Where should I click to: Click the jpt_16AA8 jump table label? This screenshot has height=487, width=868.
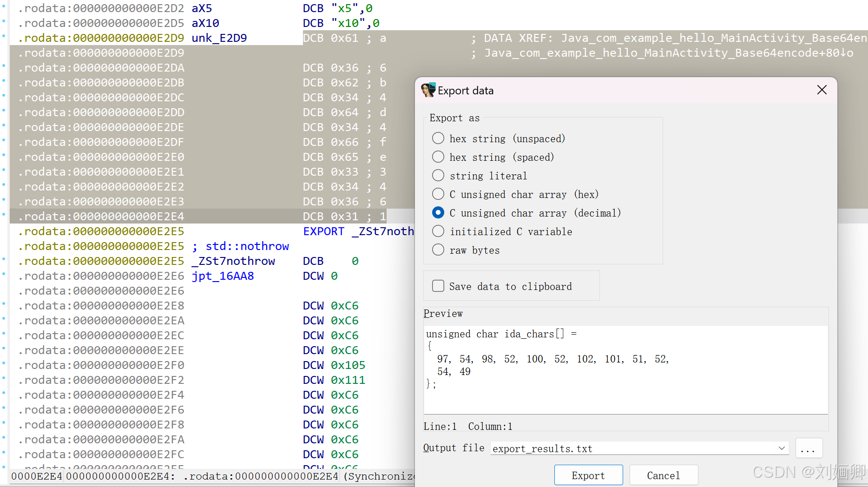pyautogui.click(x=223, y=276)
